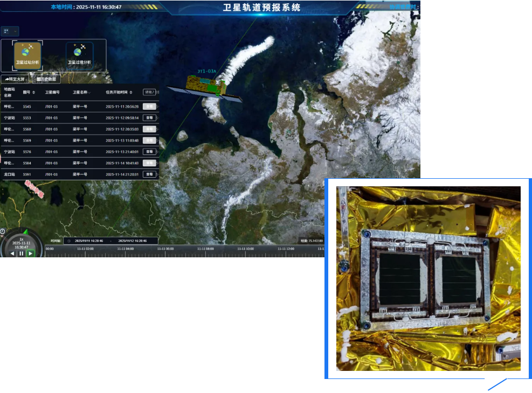
Task: Open 历史数据 history data
Action: 46,79
